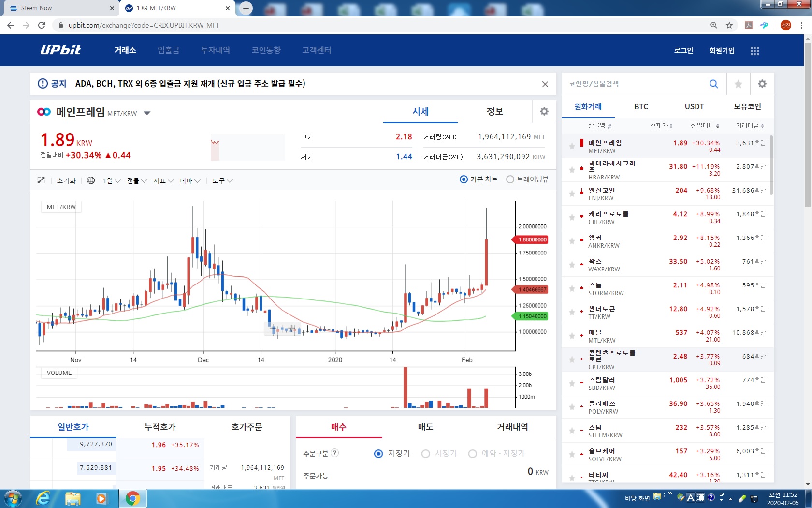The height and width of the screenshot is (508, 812).
Task: Favorite 메탈 MTL/KRW with its star
Action: 572,336
